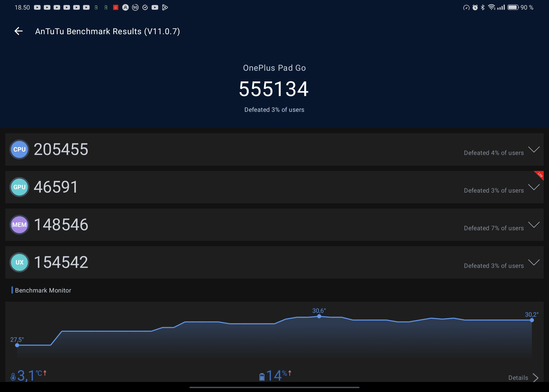Tap the 90 % battery percentage text

[527, 8]
